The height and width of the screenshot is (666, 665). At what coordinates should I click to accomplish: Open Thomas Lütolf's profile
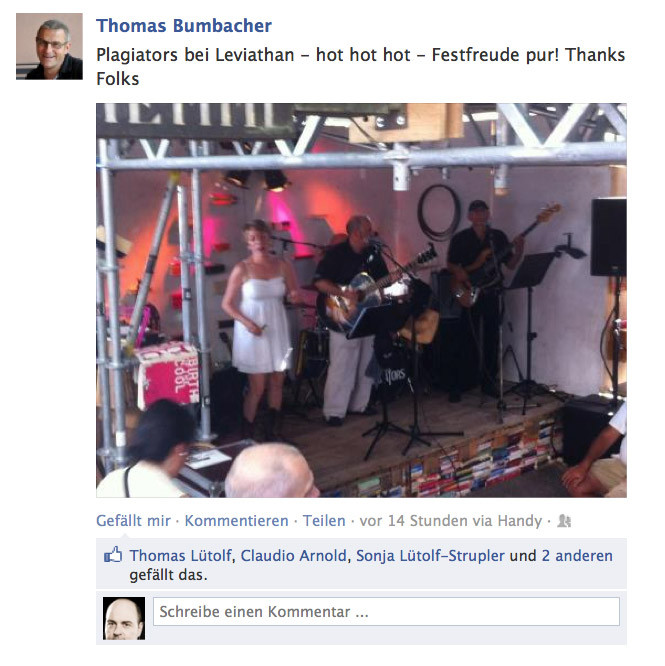coord(181,556)
